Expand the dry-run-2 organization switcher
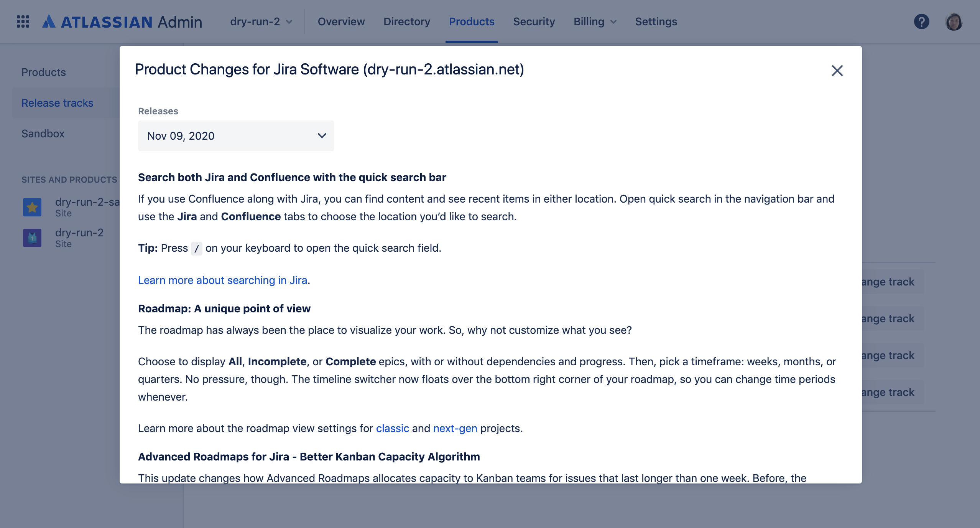Image resolution: width=980 pixels, height=528 pixels. 261,21
